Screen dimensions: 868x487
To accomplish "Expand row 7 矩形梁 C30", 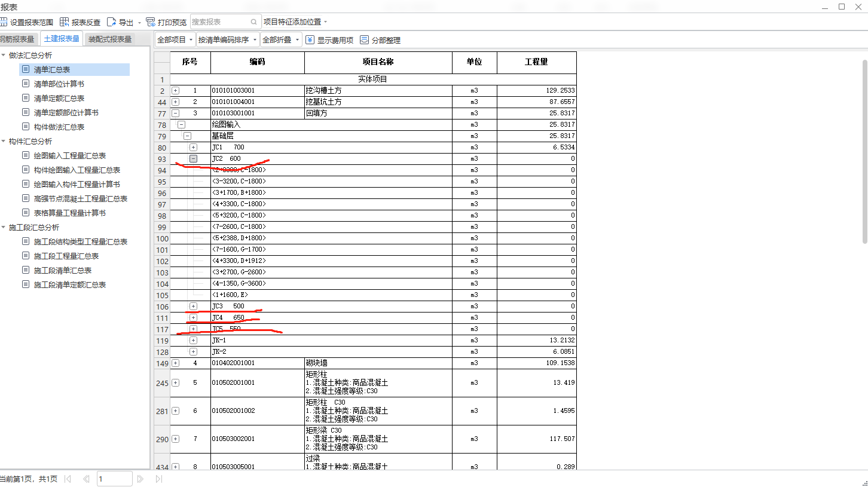I will (176, 439).
